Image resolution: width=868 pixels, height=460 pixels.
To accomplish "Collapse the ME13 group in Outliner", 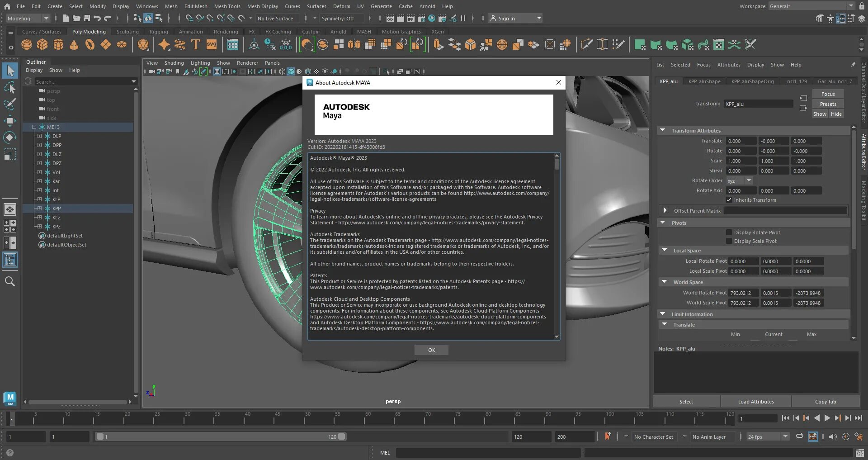I will click(x=34, y=127).
